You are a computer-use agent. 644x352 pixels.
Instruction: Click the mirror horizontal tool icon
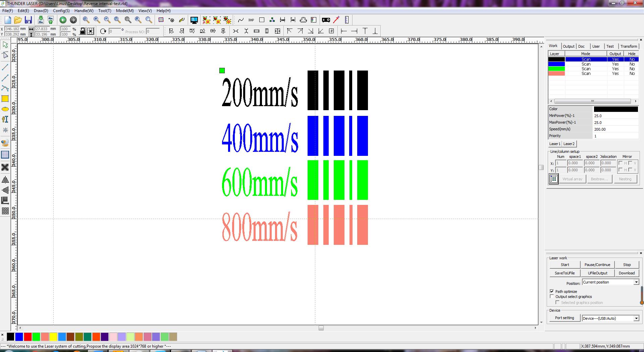(x=5, y=180)
